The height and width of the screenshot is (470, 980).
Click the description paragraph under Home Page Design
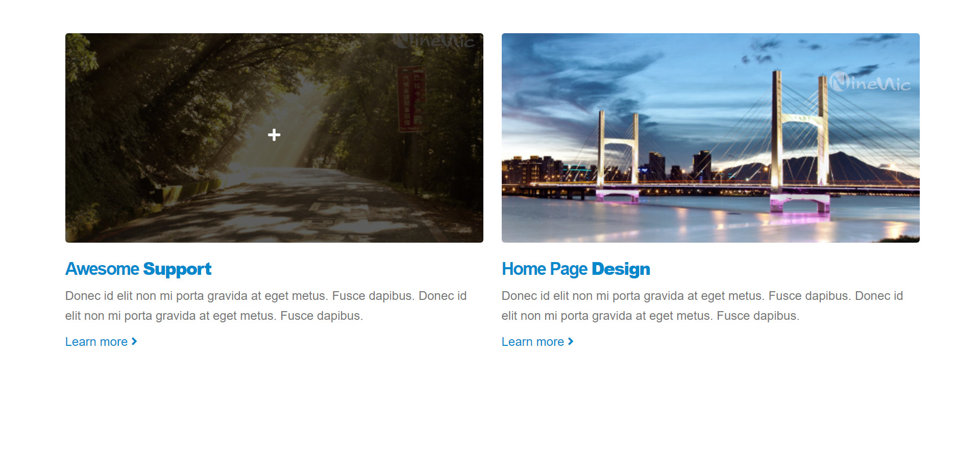(x=702, y=306)
